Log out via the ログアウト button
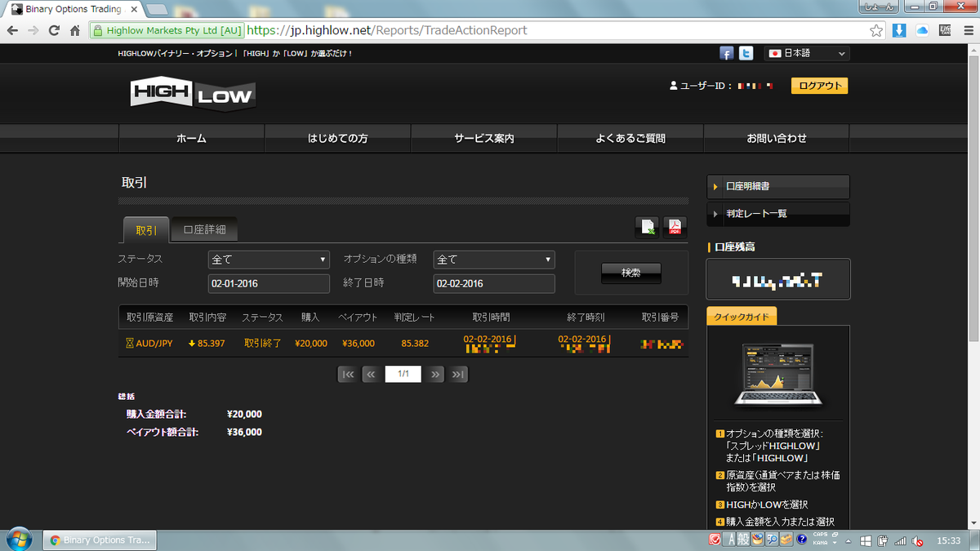Screen dimensions: 980x551 (x=819, y=85)
